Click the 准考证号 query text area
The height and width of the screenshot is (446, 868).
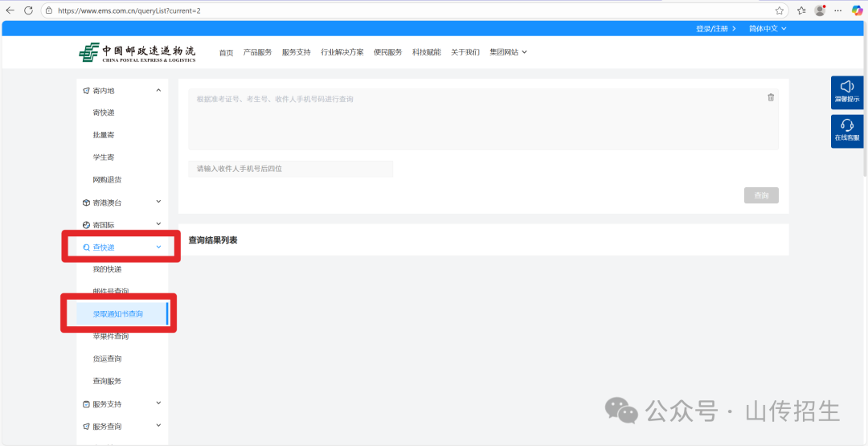(483, 119)
